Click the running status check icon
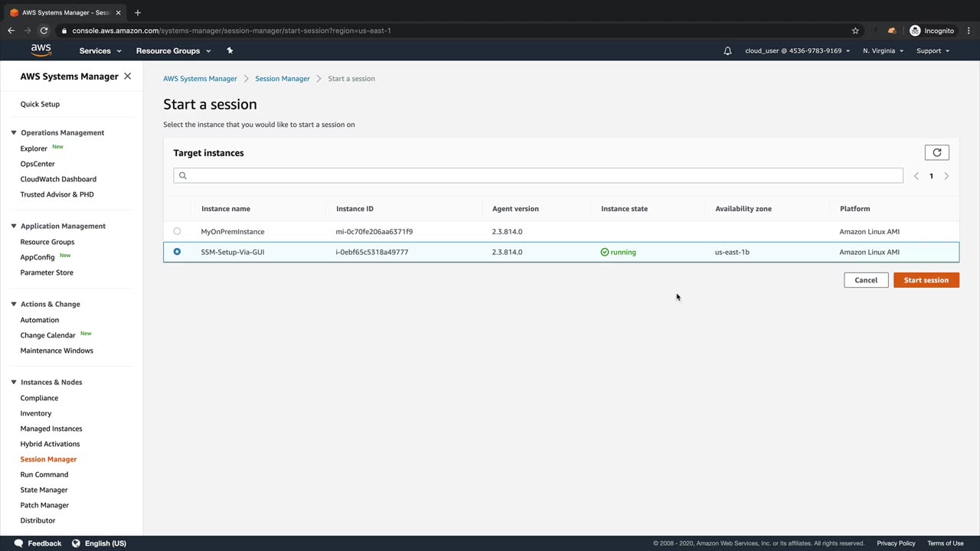Screen dimensions: 980x551 click(605, 252)
